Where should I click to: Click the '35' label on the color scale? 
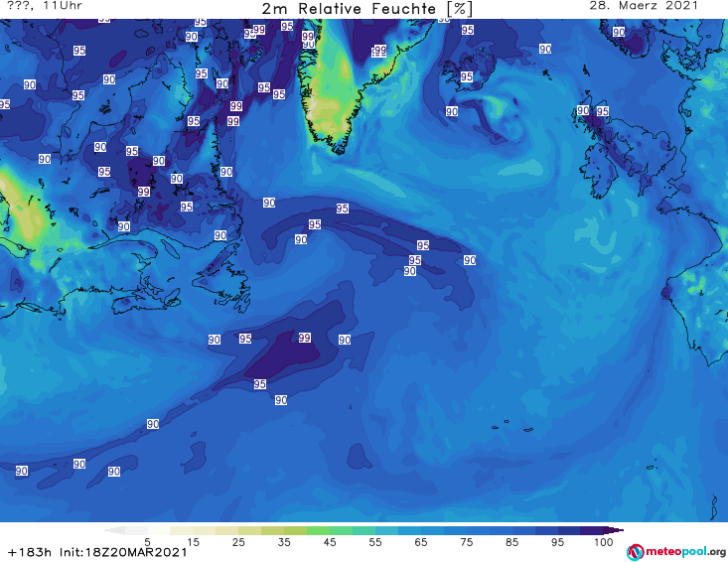(284, 542)
